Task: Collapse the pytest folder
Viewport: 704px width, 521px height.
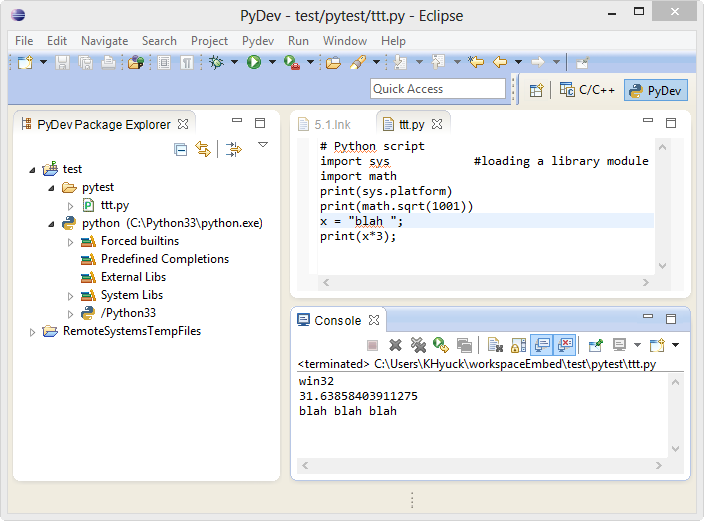Action: click(x=52, y=188)
